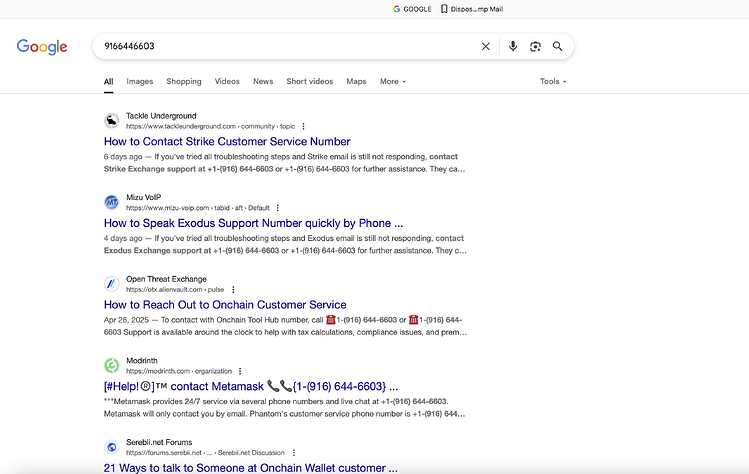Click the Tackle Underground site favicon
This screenshot has height=474, width=749.
point(111,120)
